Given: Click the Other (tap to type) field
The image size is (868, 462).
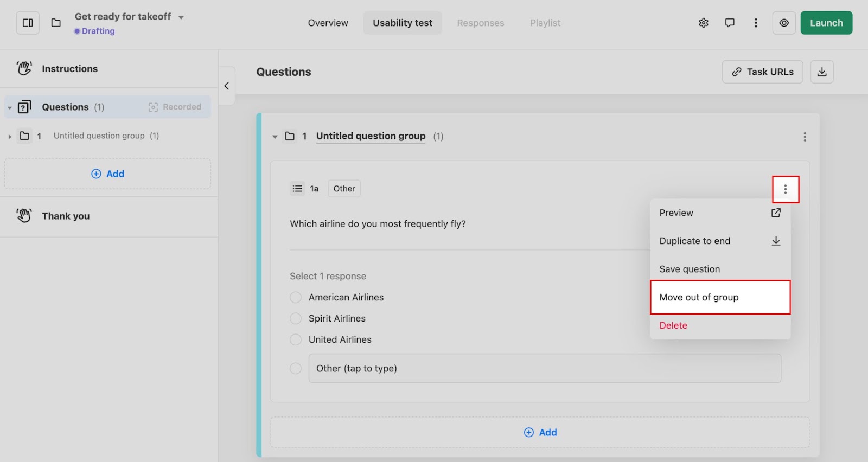Looking at the screenshot, I should tap(544, 368).
